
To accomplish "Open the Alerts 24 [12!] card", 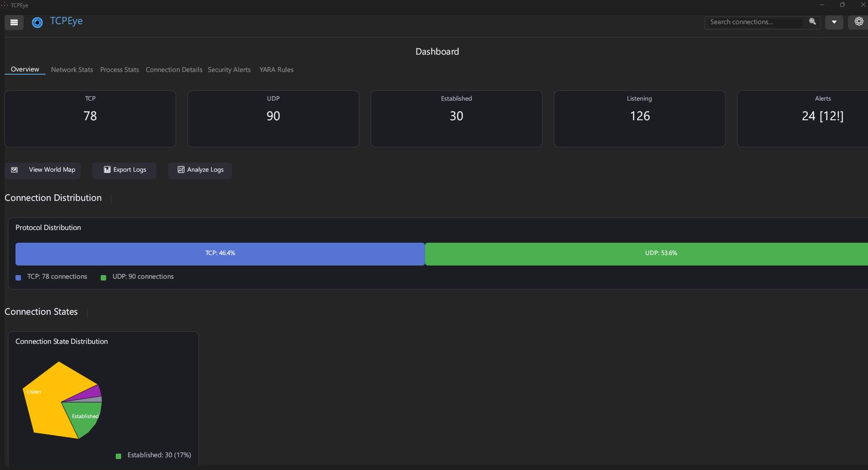I will coord(803,119).
